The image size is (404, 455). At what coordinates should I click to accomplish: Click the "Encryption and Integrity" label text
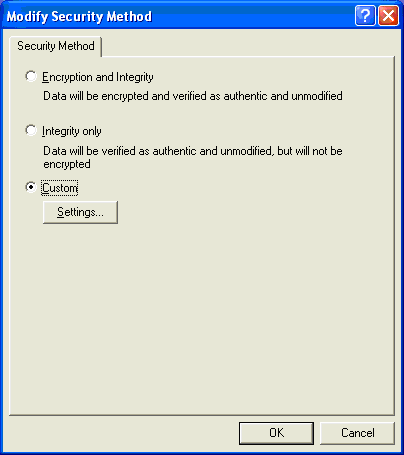pyautogui.click(x=98, y=77)
